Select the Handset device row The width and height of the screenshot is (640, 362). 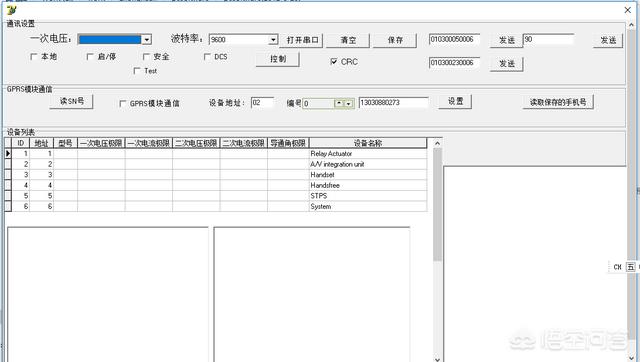[x=216, y=175]
